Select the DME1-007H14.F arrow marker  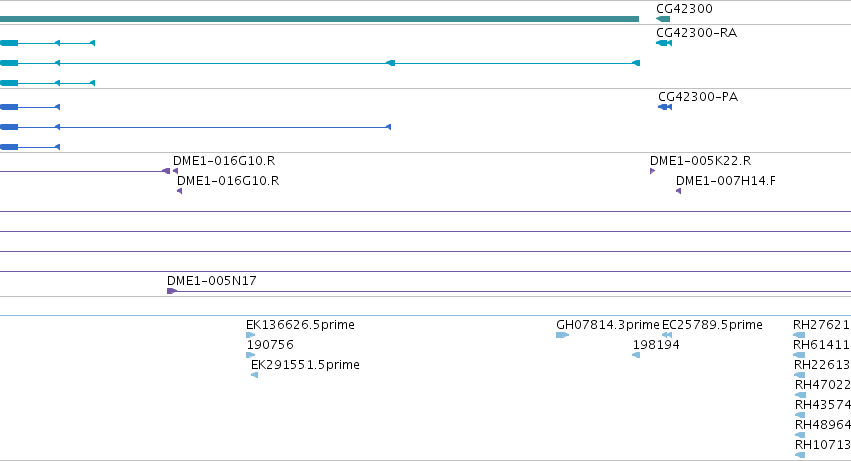coord(678,191)
